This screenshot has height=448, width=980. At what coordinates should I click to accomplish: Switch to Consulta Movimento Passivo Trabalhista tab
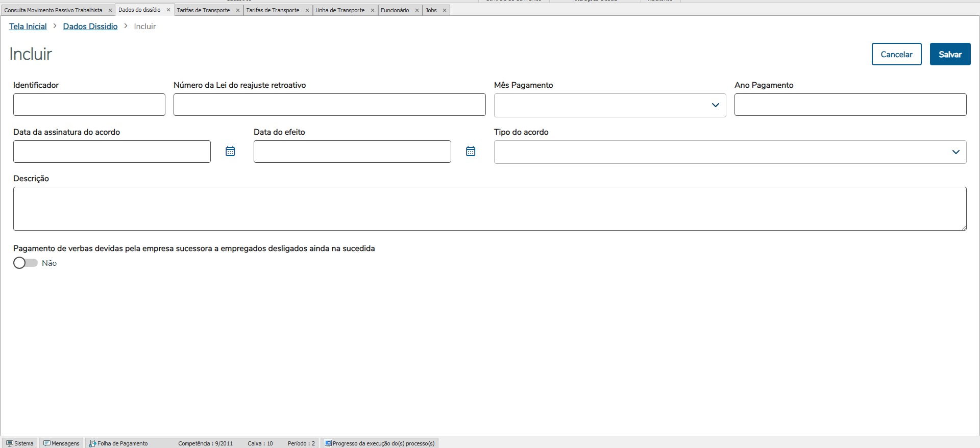coord(53,10)
